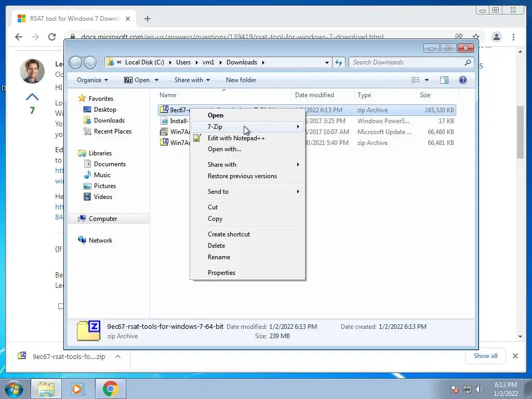The width and height of the screenshot is (532, 399).
Task: Open Downloads under Favorites
Action: coord(104,121)
